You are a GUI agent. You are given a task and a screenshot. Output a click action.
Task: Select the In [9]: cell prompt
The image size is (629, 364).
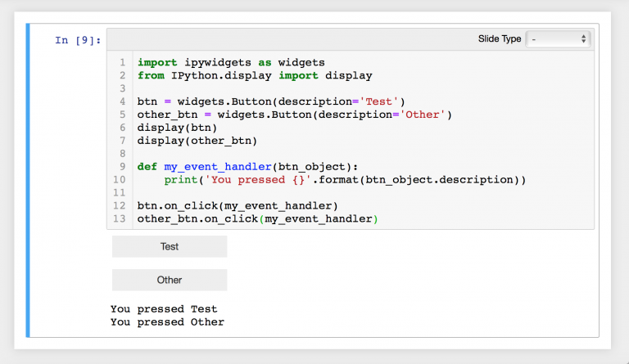tap(78, 40)
